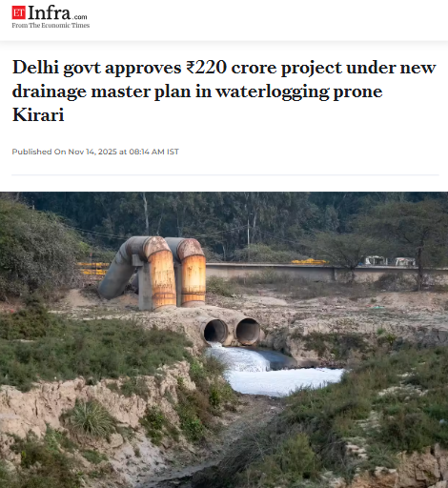Click the Delhi govt drainage project headline
Image resolution: width=448 pixels, height=488 pixels.
pyautogui.click(x=224, y=91)
